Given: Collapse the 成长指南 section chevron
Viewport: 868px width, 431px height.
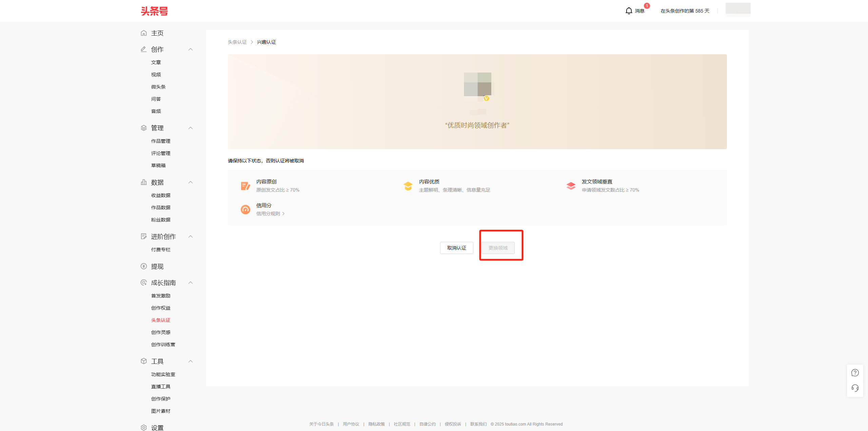Looking at the screenshot, I should click(191, 283).
